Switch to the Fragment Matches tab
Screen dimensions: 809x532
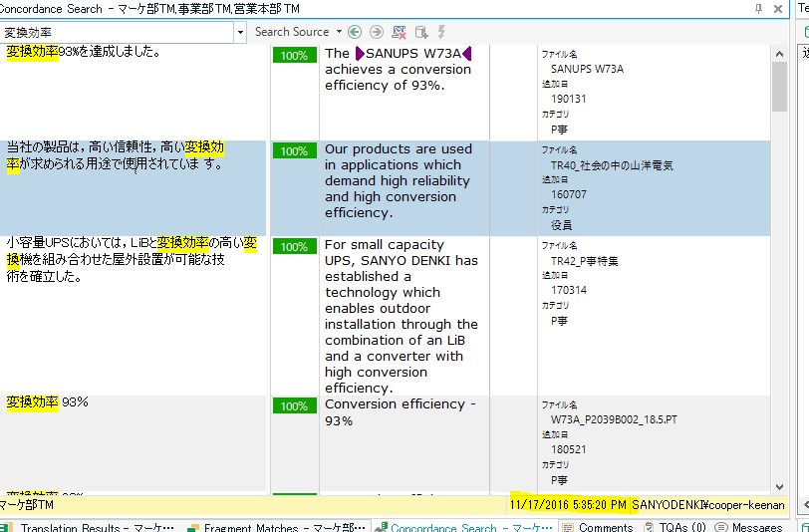click(278, 527)
